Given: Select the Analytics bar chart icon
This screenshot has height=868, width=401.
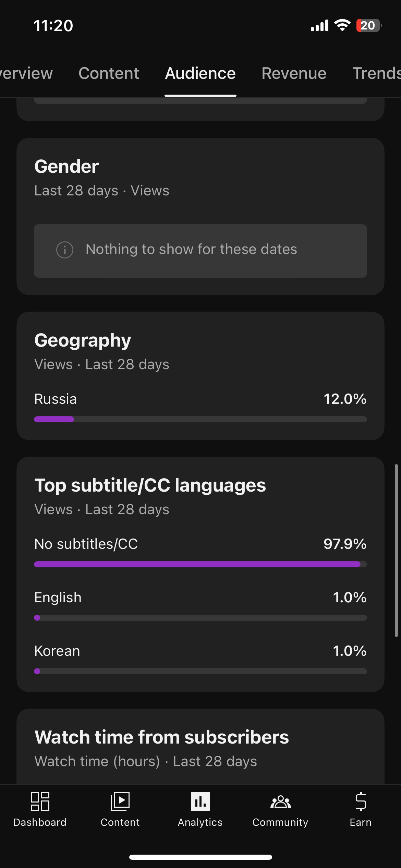Looking at the screenshot, I should 200,801.
